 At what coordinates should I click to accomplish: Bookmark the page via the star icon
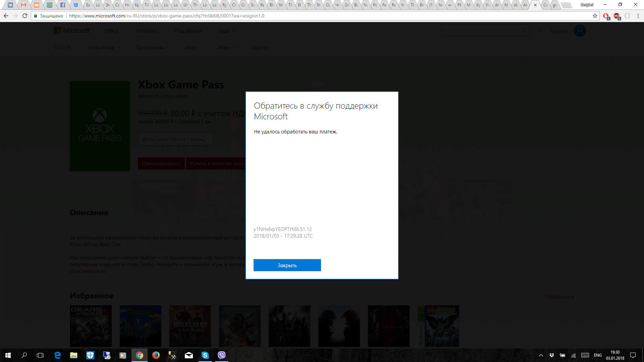[595, 16]
